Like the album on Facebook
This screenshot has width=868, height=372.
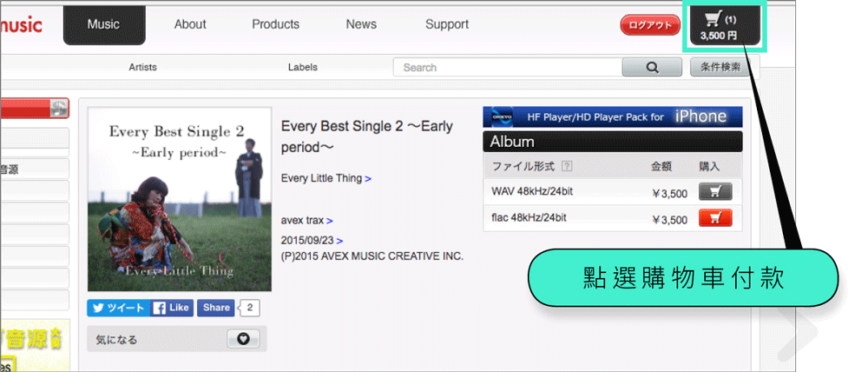pos(172,308)
